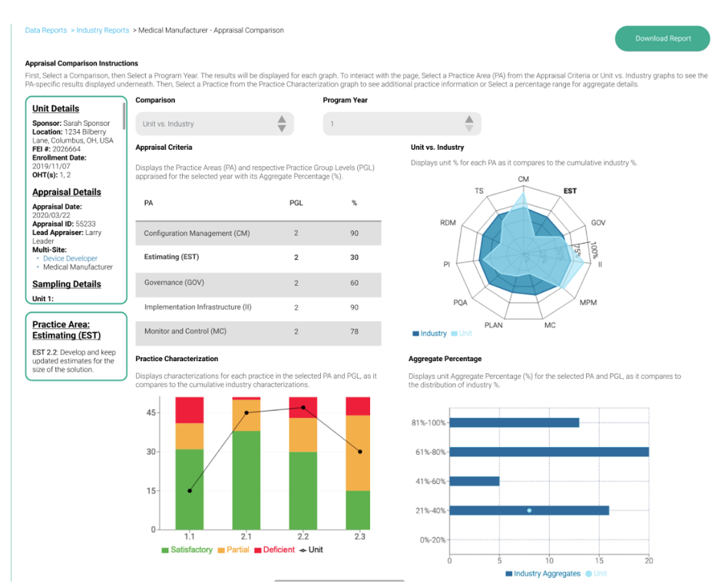Navigate to Data Reports breadcrumb
Viewport: 728px width, 587px height.
tap(45, 29)
